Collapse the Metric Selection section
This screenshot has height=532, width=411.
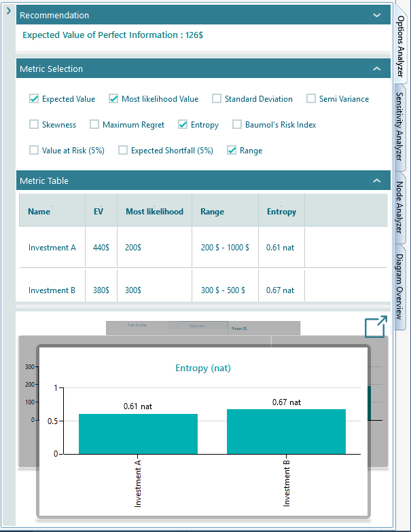pyautogui.click(x=377, y=69)
